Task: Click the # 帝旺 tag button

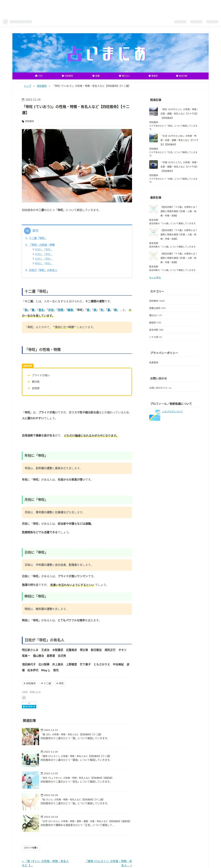Action: click(60, 683)
